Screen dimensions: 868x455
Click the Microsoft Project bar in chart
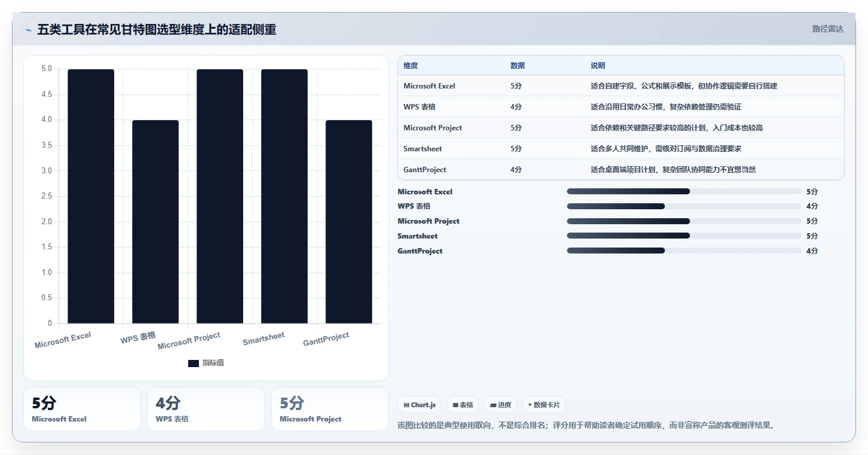(x=220, y=196)
